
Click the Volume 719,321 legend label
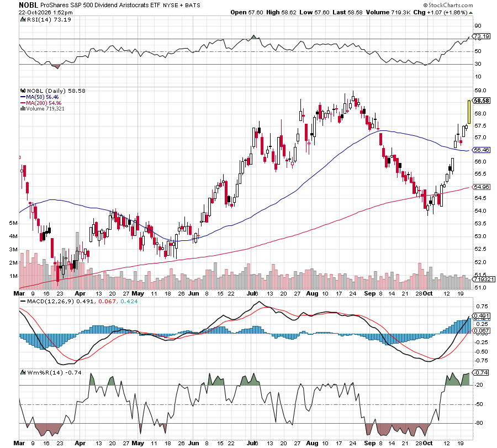pos(45,109)
